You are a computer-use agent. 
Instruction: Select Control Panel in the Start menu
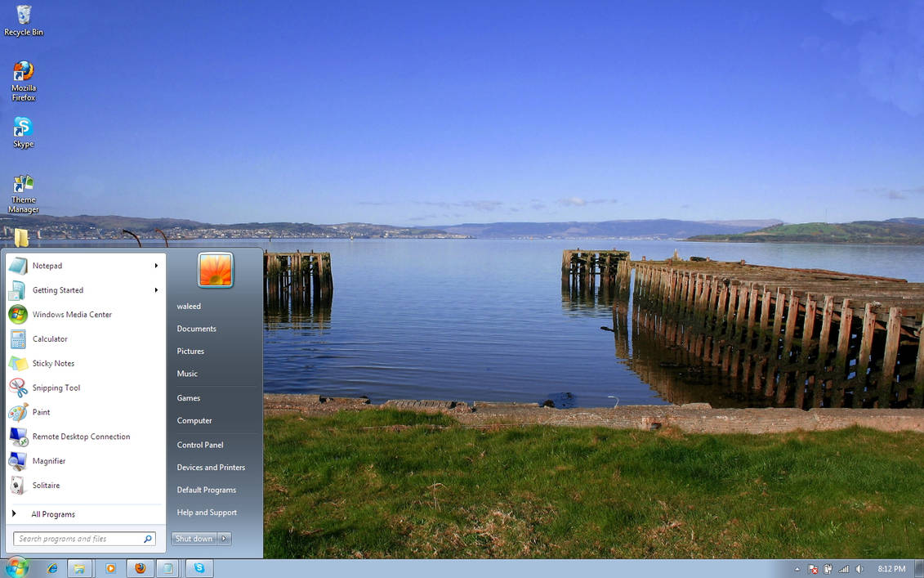(199, 444)
